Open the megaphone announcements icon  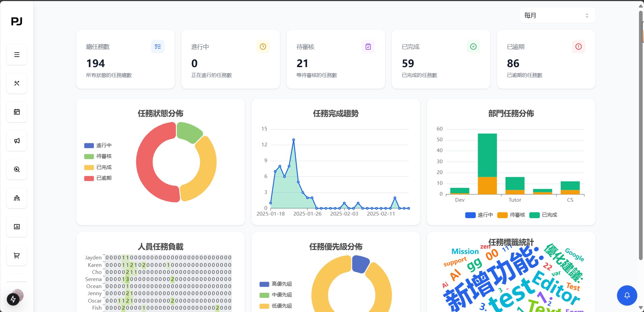coord(17,141)
